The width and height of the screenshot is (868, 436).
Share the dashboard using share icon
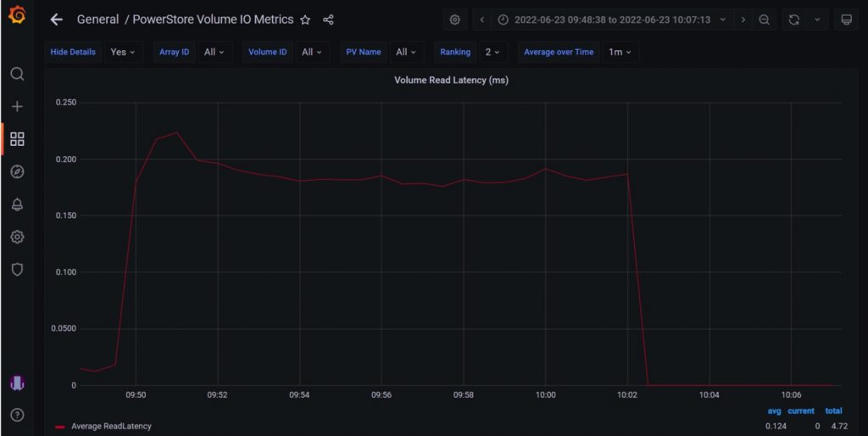click(x=328, y=20)
